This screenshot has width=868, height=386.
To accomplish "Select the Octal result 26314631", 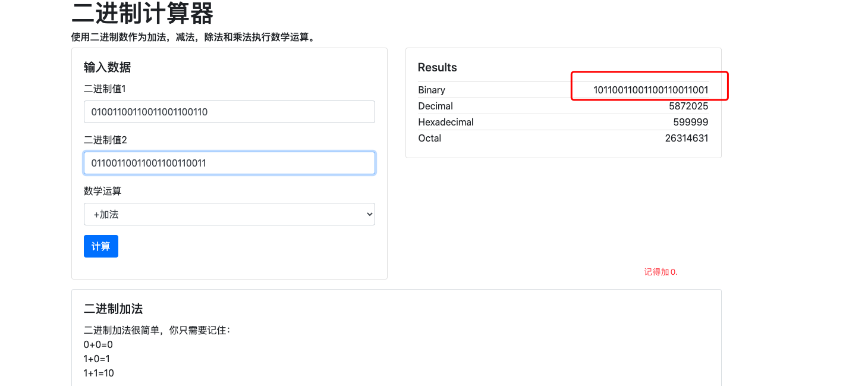I will point(687,139).
